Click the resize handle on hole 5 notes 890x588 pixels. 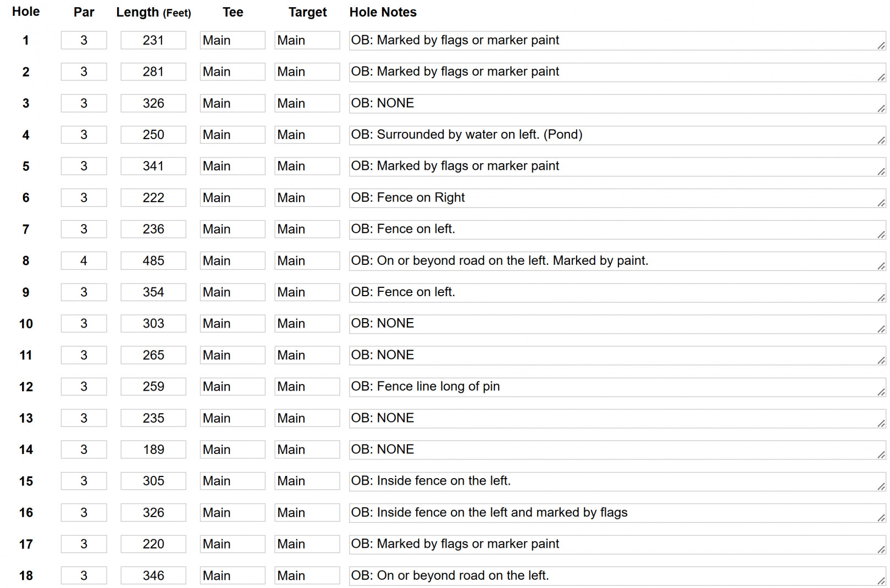click(881, 171)
